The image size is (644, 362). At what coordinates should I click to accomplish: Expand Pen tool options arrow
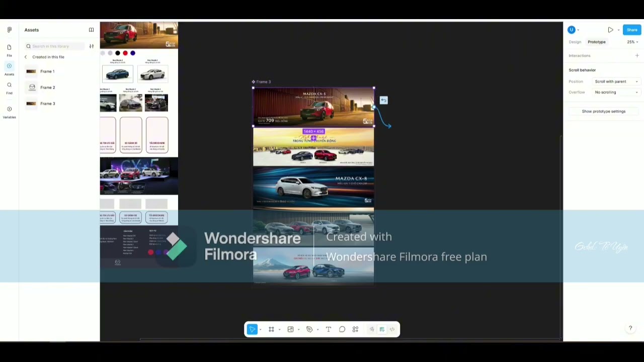(318, 330)
